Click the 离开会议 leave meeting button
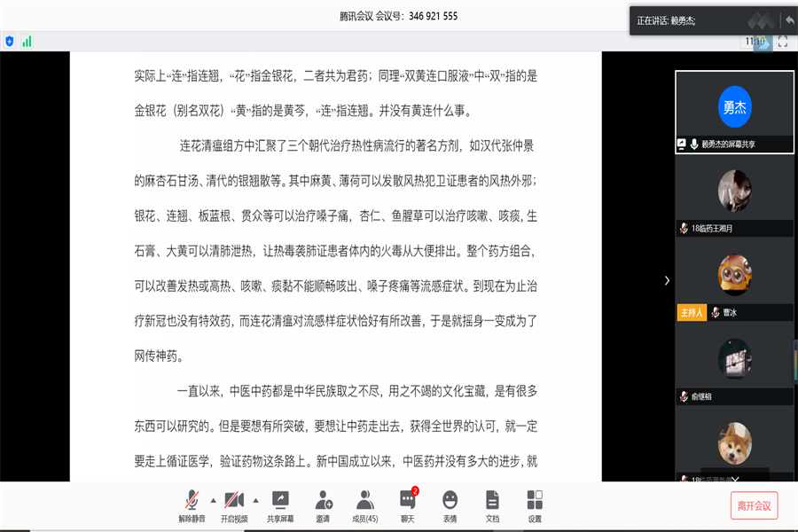This screenshot has height=532, width=798. point(755,505)
